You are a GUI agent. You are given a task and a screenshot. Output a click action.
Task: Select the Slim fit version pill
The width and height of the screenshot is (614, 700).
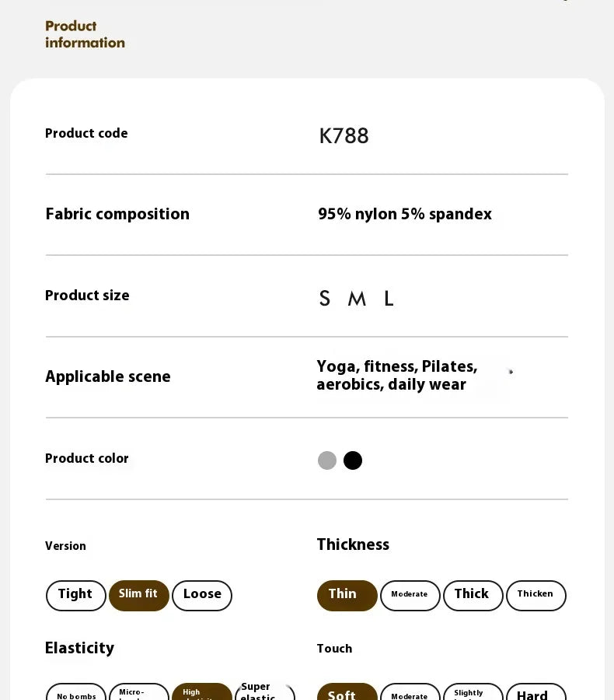click(x=139, y=596)
